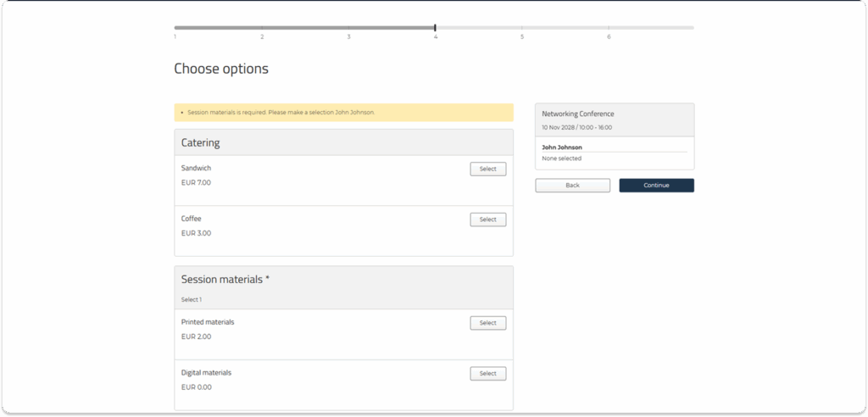Click the Digital materials EUR 0.00 price
Screen dimensions: 868x417
(x=197, y=387)
